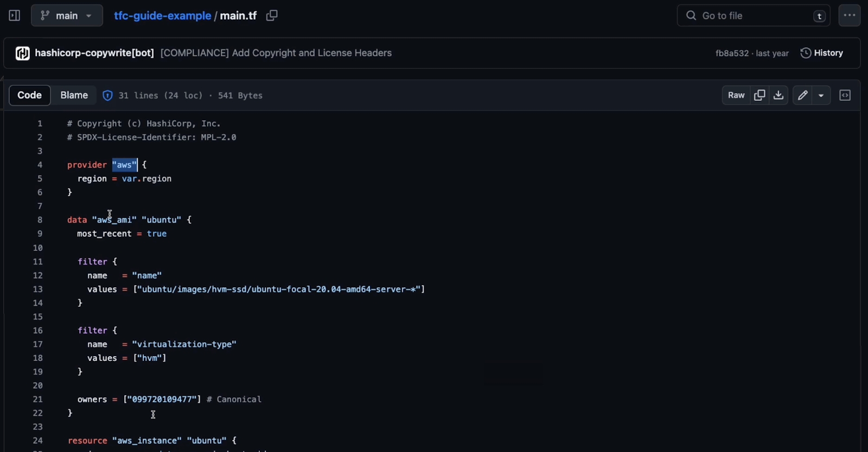Click the hashicorp-copywrite bot avatar
This screenshot has height=452, width=868.
pyautogui.click(x=22, y=53)
